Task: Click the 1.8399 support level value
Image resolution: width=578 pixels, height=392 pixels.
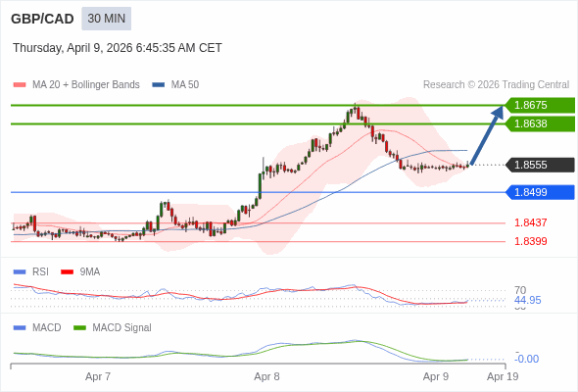Action: coord(531,241)
